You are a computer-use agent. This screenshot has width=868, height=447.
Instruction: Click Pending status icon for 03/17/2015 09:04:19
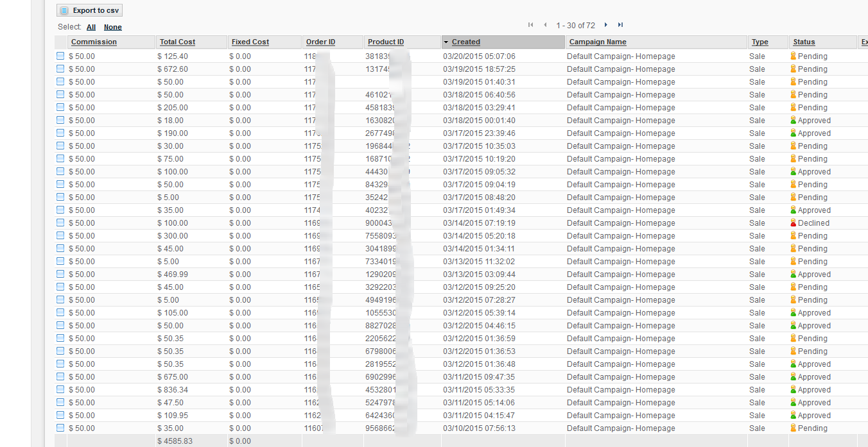(793, 184)
